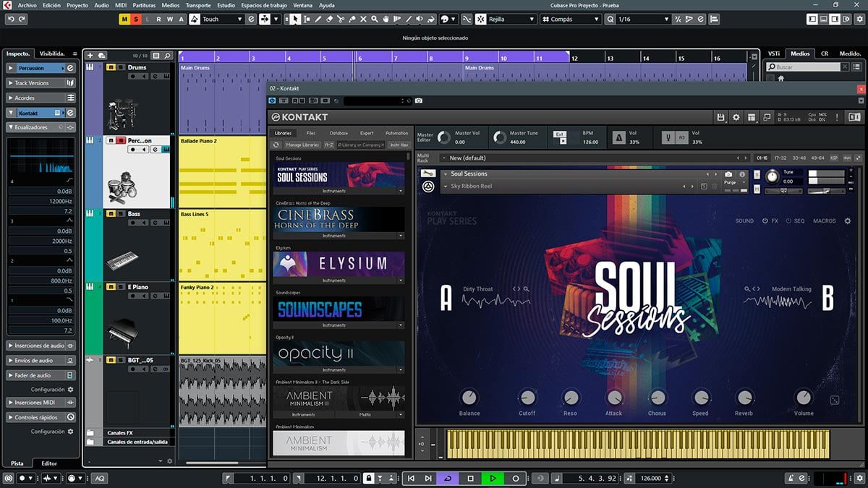
Task: Click the transport Stop button
Action: pos(470,479)
